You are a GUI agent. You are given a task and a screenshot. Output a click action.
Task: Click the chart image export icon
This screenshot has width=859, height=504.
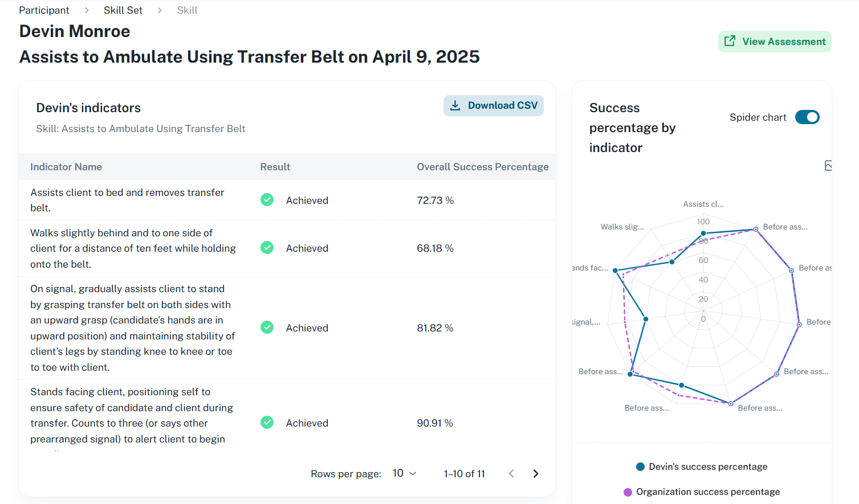pos(828,166)
